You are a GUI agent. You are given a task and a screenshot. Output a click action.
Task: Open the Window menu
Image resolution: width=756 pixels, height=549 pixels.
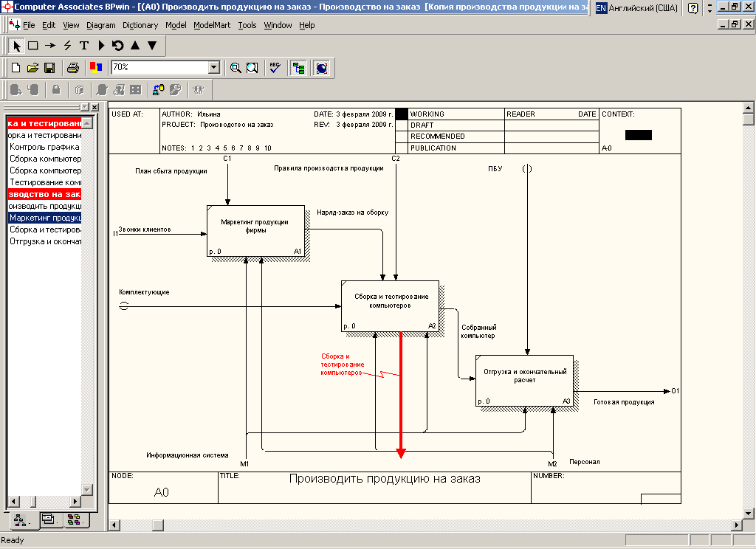coord(278,25)
